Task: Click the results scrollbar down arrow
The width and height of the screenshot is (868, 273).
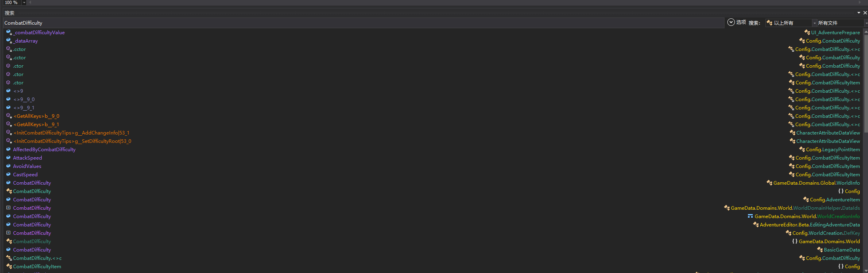Action: click(x=865, y=270)
